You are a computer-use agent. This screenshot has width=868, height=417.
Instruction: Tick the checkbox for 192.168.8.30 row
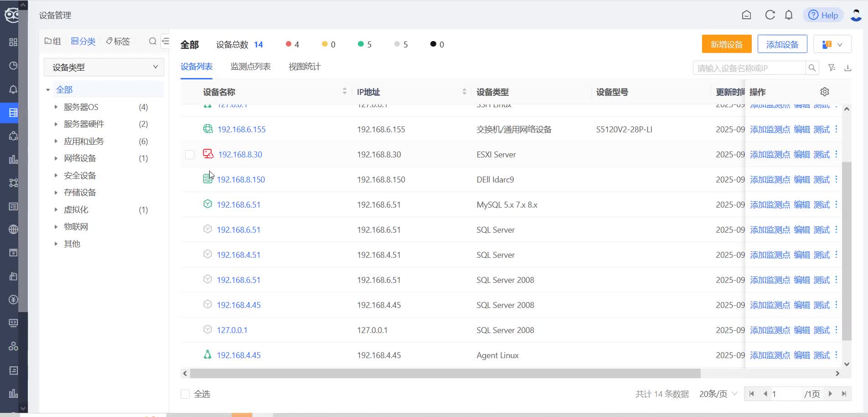click(x=190, y=155)
